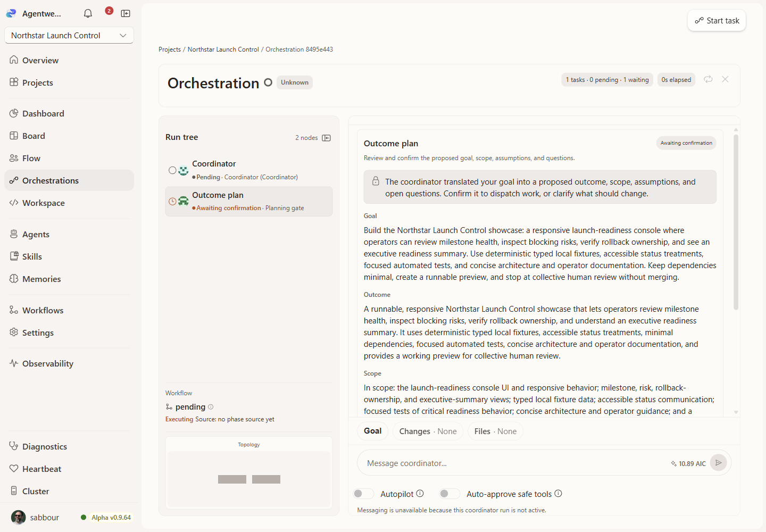
Task: Click the lock icon in coordinator notice
Action: pyautogui.click(x=376, y=181)
